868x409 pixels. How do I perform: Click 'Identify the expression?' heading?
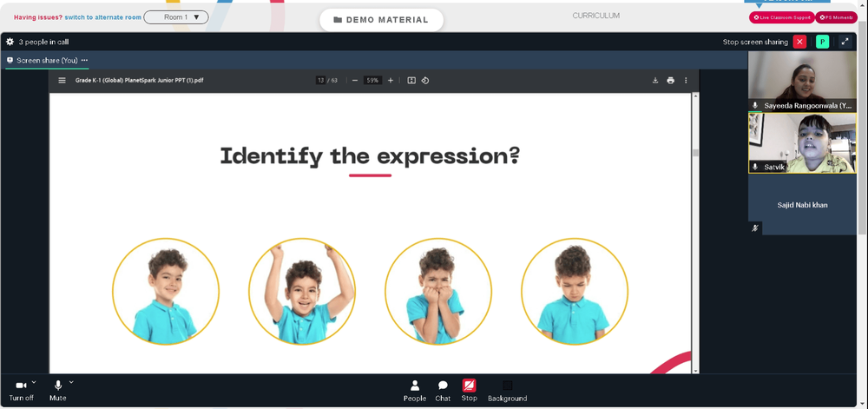(370, 156)
